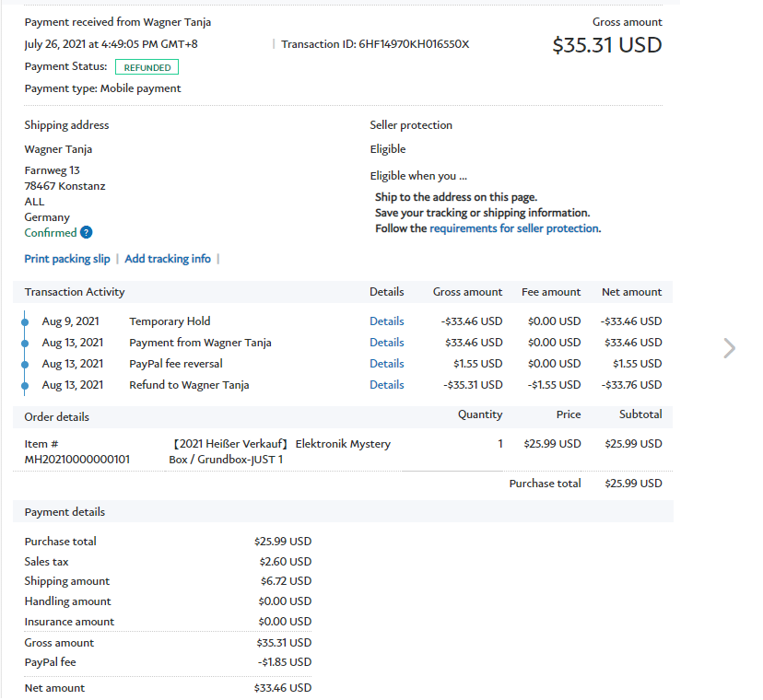Screen dimensions: 763x700
Task: Go to next transaction with right chevron
Action: click(x=729, y=347)
